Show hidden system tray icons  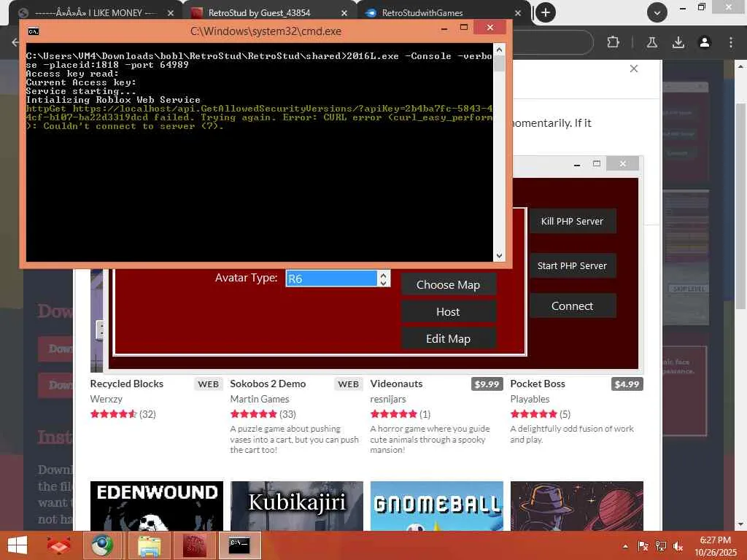click(625, 546)
